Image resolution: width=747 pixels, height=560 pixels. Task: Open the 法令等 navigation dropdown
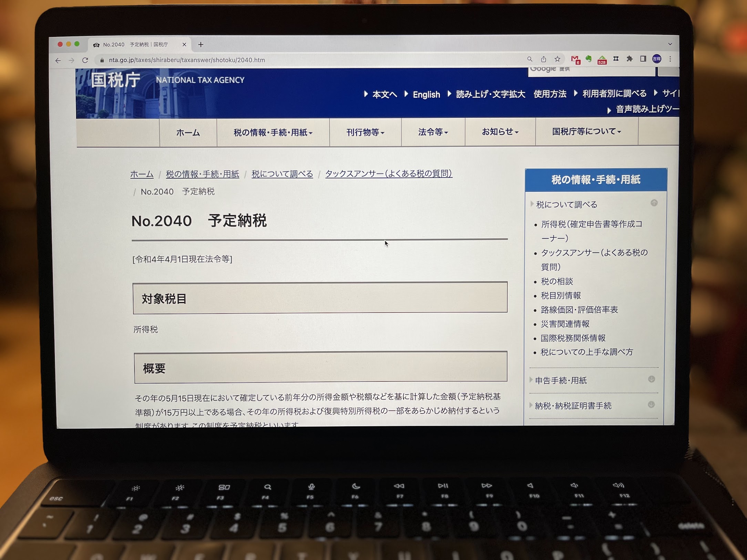(433, 132)
